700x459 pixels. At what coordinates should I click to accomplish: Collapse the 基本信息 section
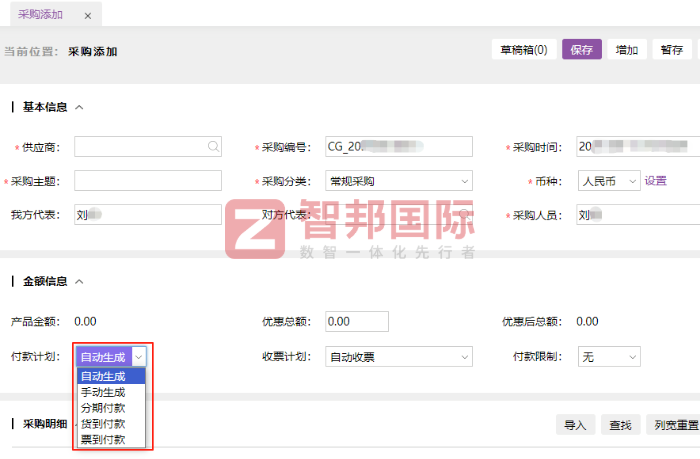79,108
